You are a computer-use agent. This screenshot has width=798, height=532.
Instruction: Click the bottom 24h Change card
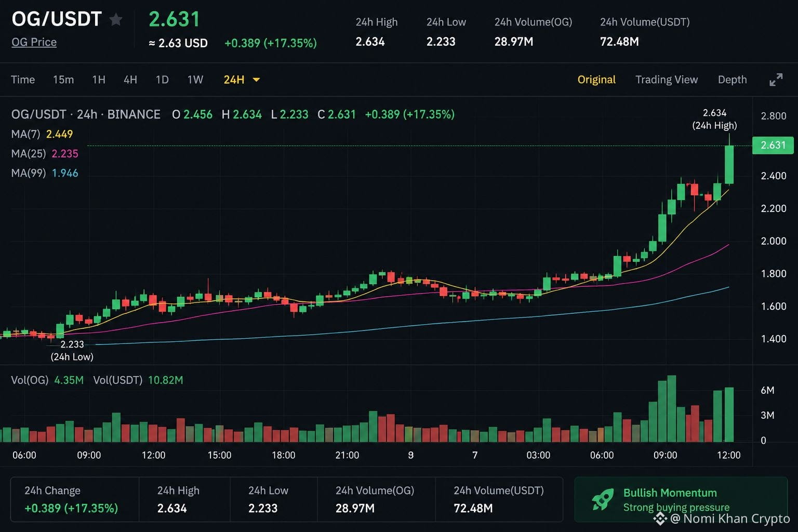coord(75,499)
